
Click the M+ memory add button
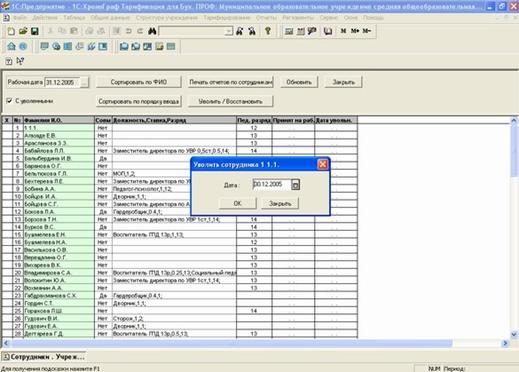coord(355,31)
